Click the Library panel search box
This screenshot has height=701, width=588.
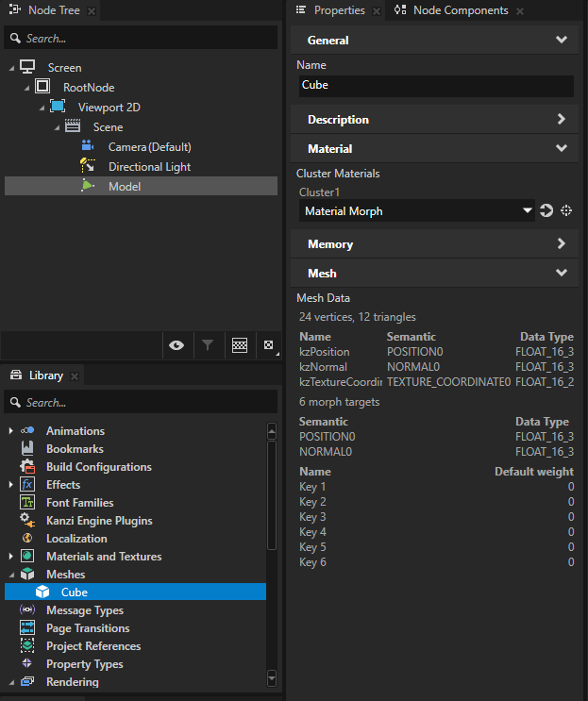tap(142, 403)
